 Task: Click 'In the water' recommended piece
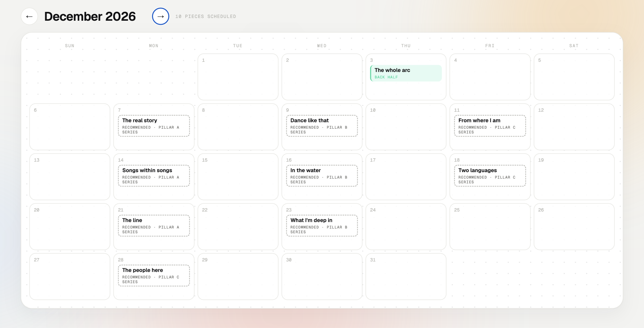pos(322,176)
